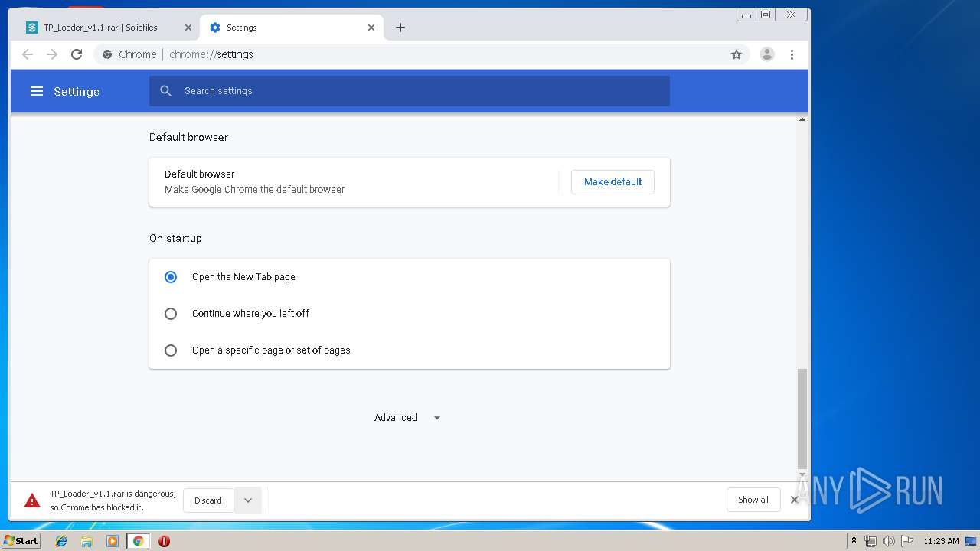Click the Action Center flag tray icon
Viewport: 980px width, 551px height.
[x=907, y=541]
